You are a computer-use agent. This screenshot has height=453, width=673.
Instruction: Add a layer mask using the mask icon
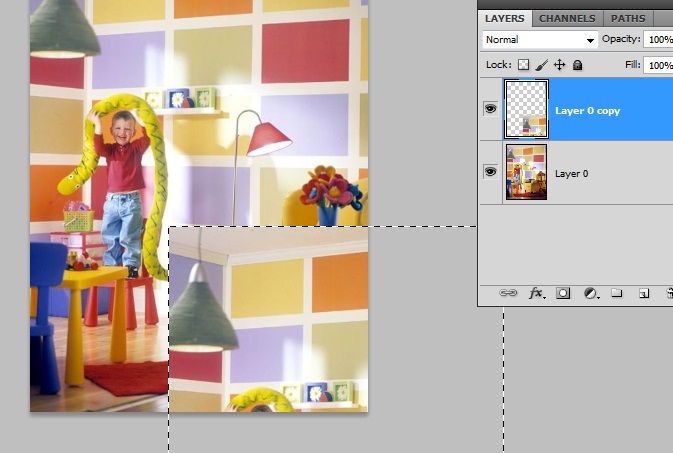563,293
